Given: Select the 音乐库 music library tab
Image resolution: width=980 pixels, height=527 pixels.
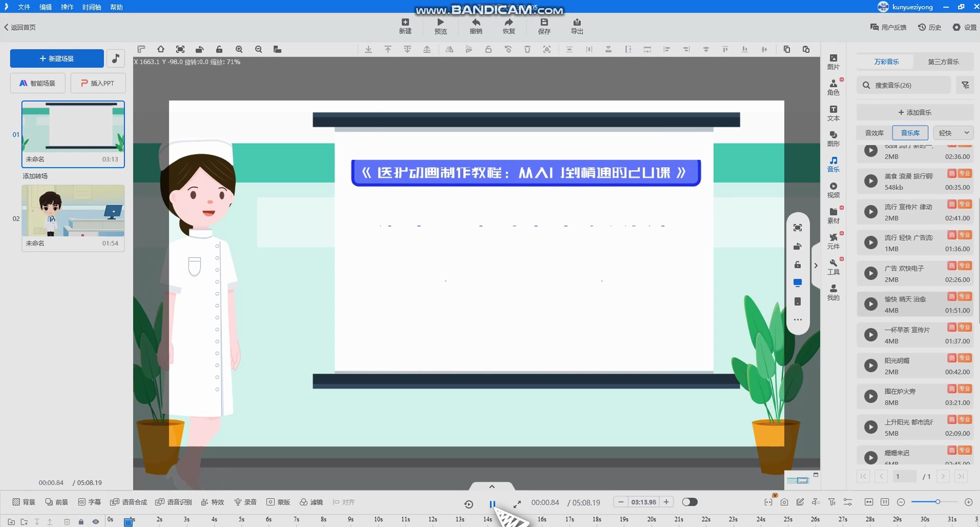Looking at the screenshot, I should (910, 133).
